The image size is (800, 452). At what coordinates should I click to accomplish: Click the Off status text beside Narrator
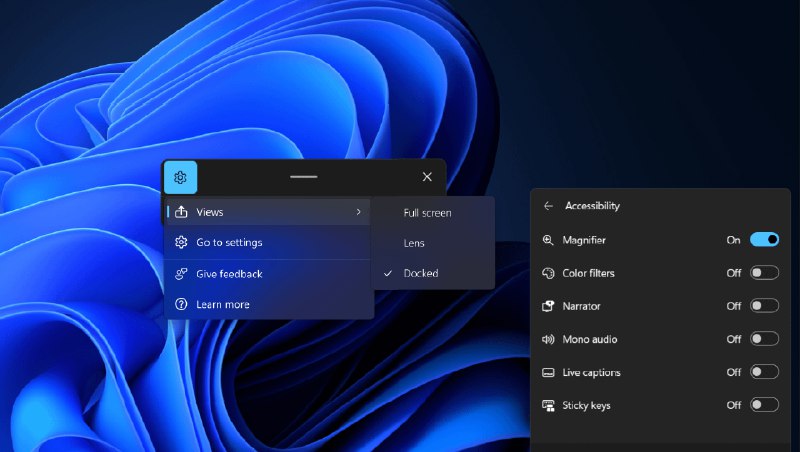(734, 306)
